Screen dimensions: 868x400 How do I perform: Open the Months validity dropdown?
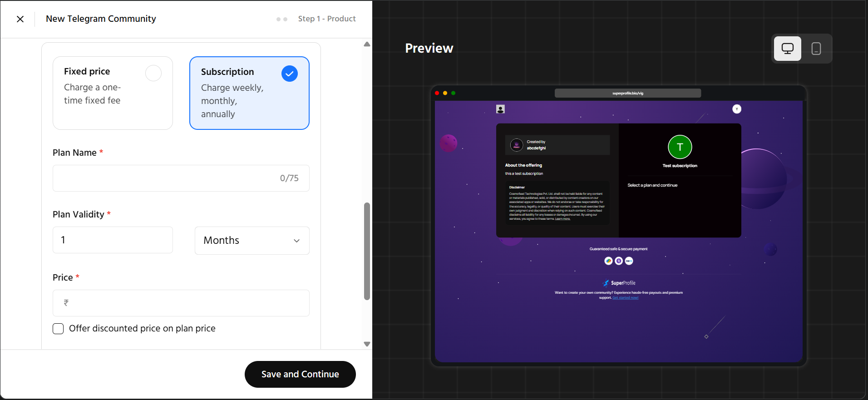[252, 241]
